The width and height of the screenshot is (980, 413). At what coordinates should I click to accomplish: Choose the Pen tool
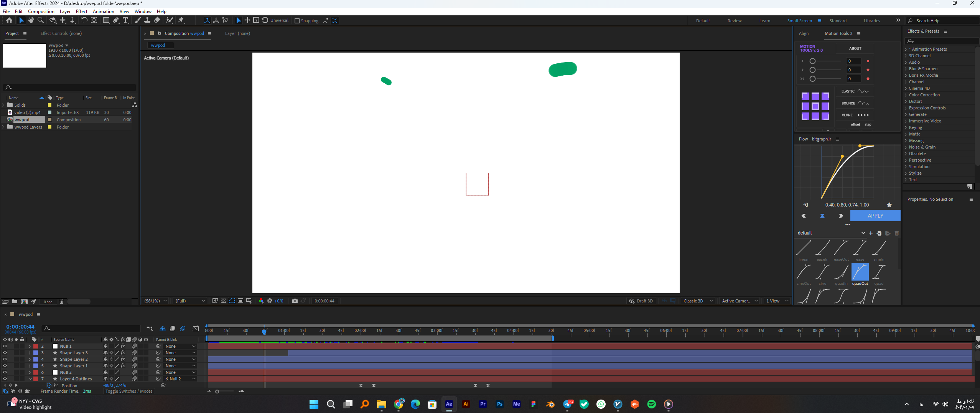coord(116,20)
